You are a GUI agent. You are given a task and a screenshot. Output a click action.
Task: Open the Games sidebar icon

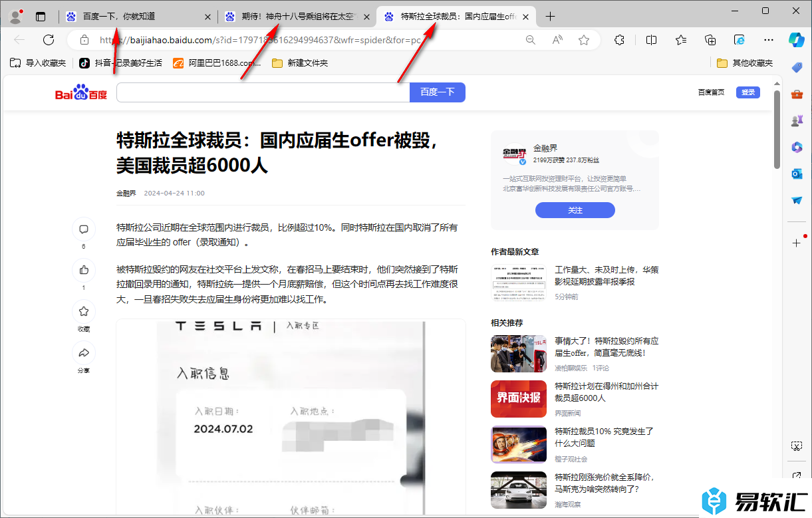coord(797,120)
